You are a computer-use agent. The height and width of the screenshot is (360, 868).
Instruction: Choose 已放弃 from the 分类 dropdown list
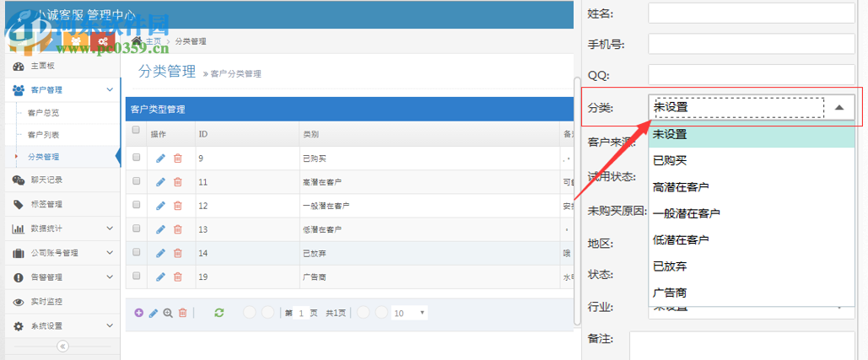pos(752,266)
